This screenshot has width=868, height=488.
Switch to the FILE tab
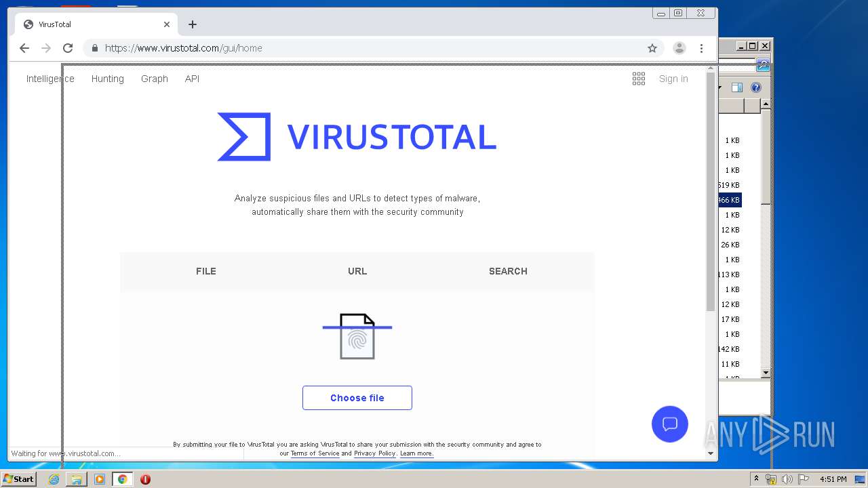pyautogui.click(x=206, y=271)
